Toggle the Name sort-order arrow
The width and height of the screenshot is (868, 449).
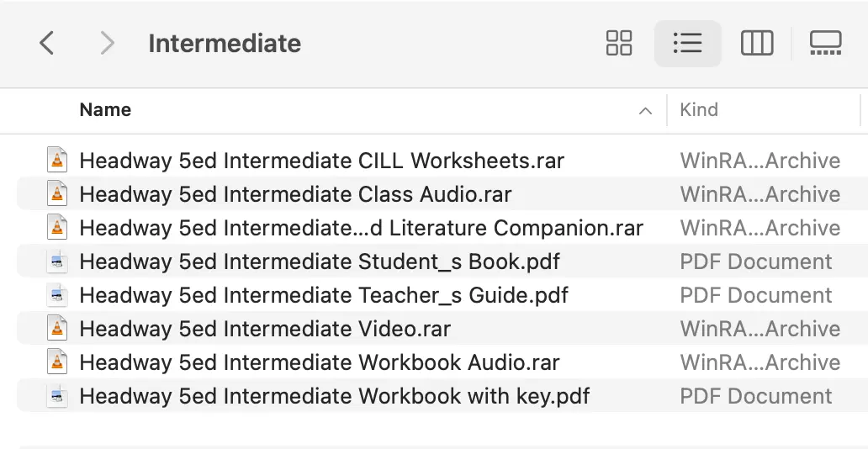pyautogui.click(x=645, y=111)
